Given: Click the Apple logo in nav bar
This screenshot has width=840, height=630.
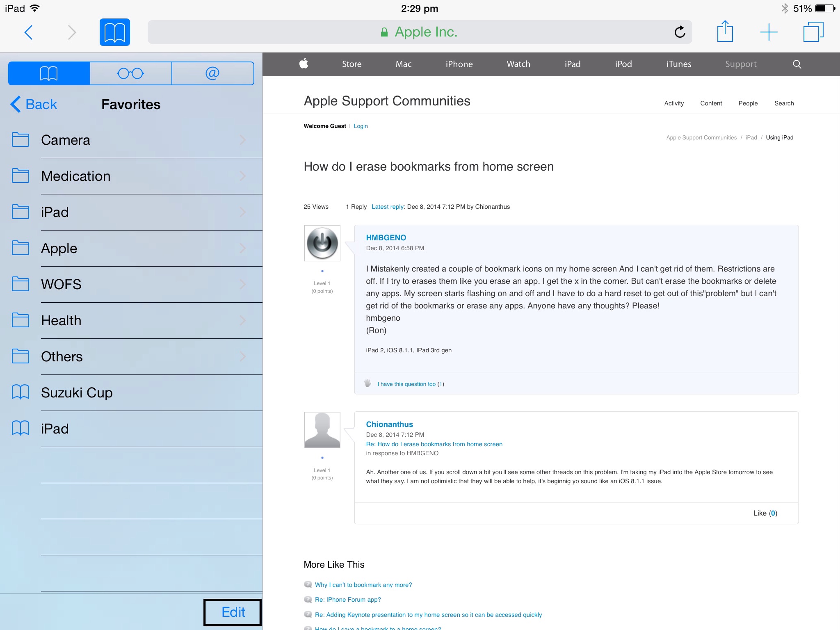Looking at the screenshot, I should pyautogui.click(x=304, y=64).
